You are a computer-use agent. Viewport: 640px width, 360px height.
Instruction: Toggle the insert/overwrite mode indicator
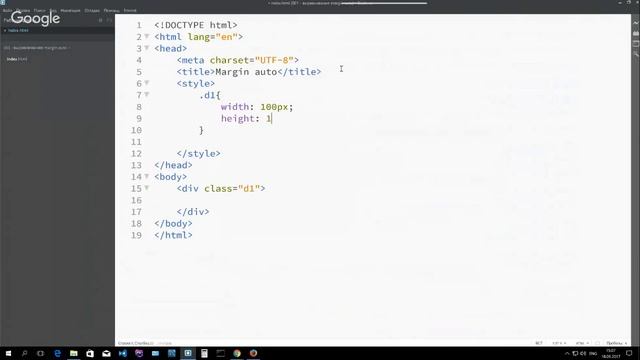(539, 343)
